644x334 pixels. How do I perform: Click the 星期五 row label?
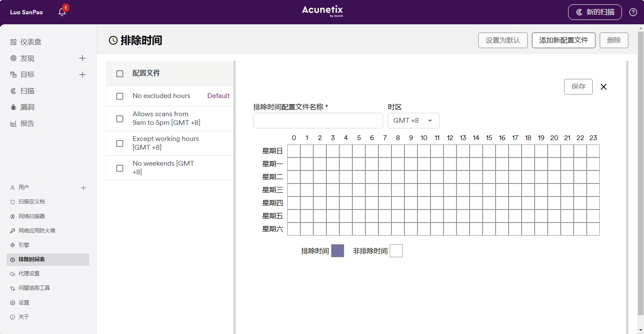(x=273, y=216)
